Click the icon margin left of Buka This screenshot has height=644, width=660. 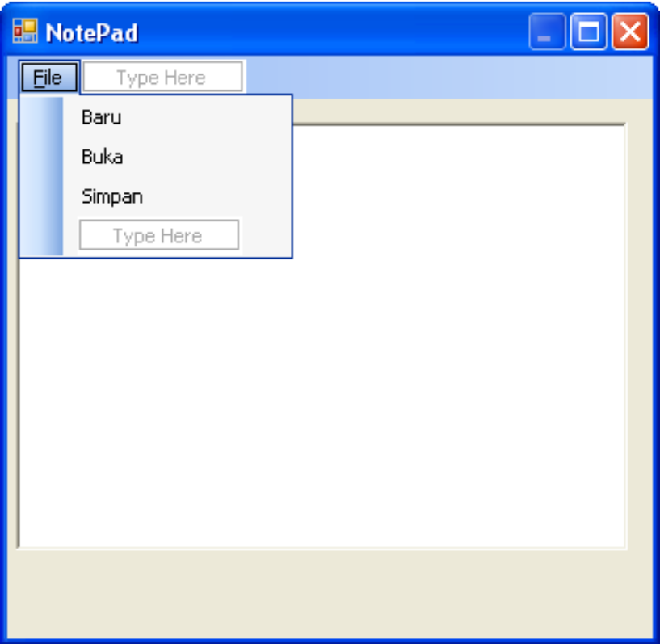pyautogui.click(x=41, y=157)
